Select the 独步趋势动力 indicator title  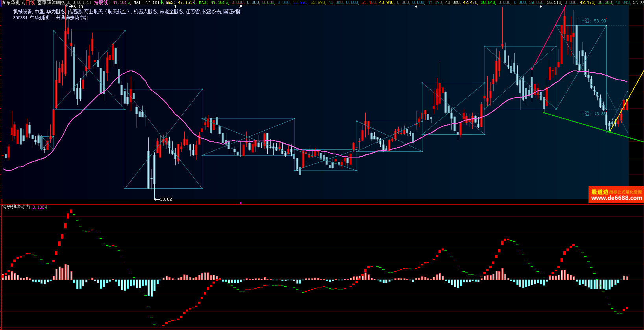[16, 207]
